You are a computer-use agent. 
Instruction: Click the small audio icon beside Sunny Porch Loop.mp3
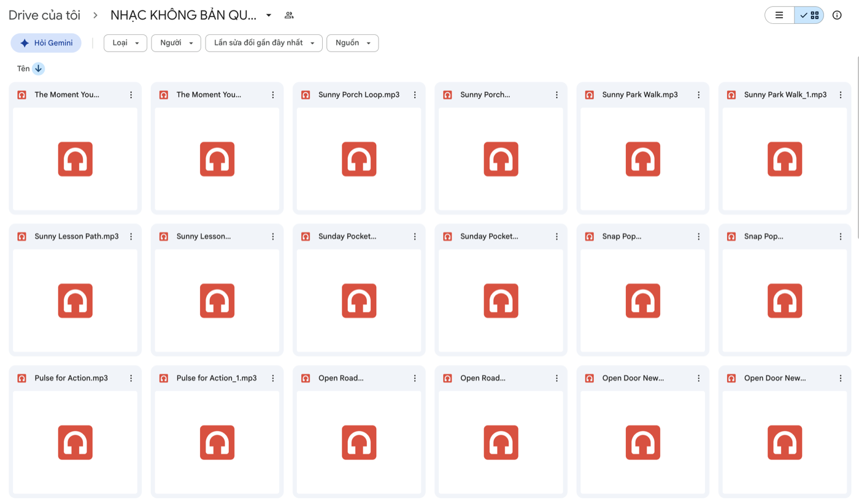(306, 95)
